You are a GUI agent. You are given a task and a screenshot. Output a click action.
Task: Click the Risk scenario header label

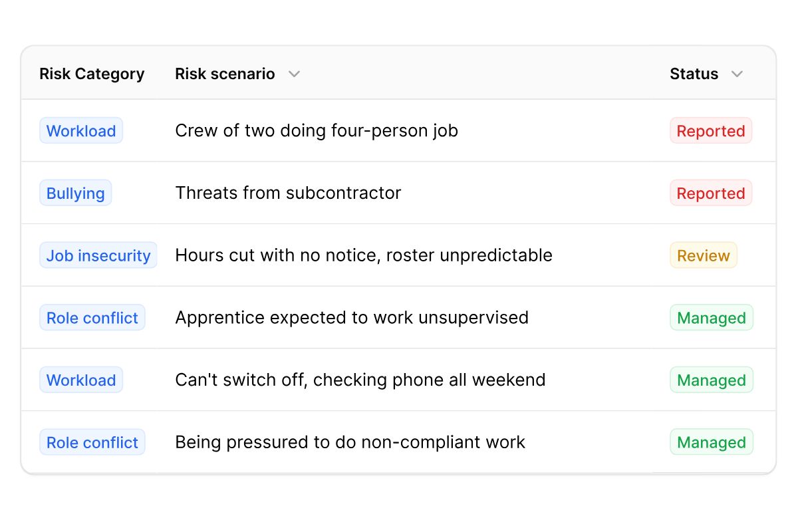click(225, 74)
